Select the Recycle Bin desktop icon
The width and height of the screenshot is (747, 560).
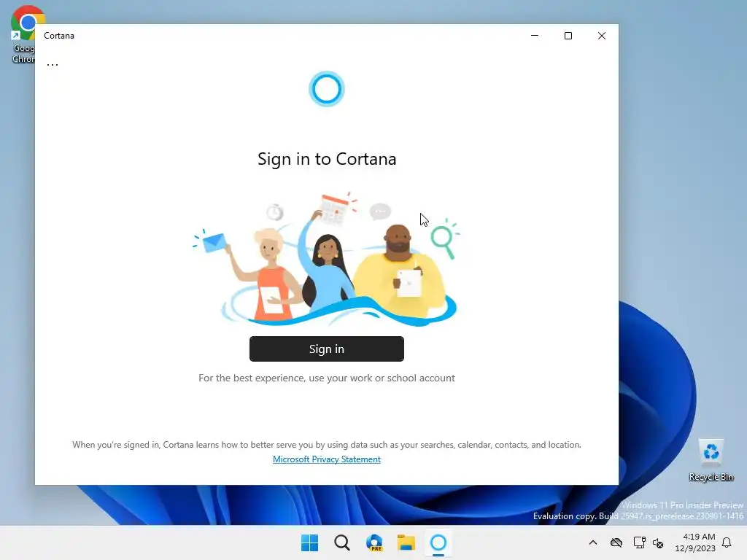711,459
